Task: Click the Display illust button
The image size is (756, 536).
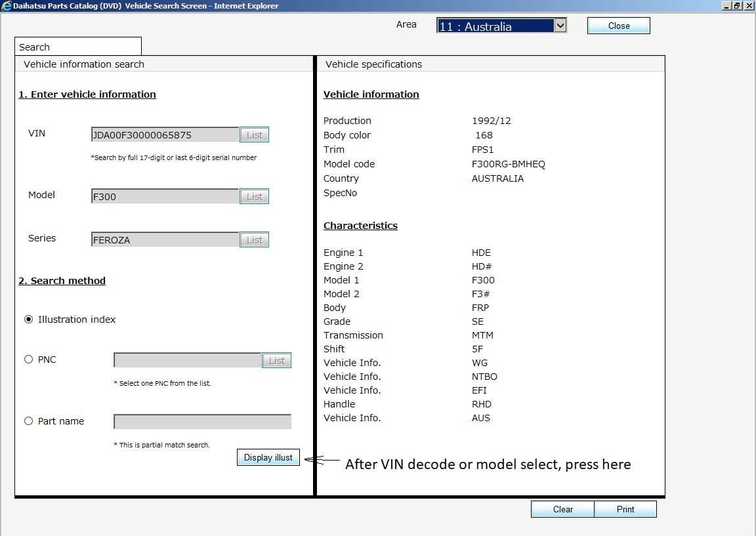Action: click(x=268, y=457)
